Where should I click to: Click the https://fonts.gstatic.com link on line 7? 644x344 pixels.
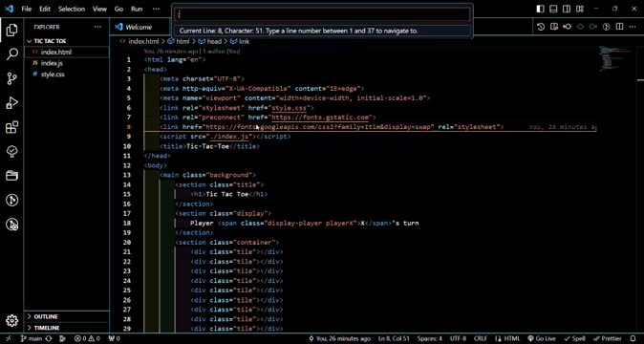pyautogui.click(x=321, y=118)
